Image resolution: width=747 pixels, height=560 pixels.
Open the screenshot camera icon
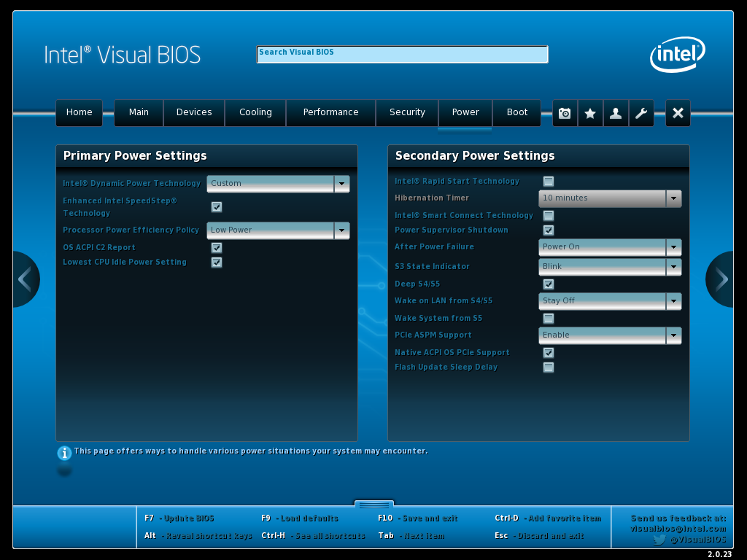pyautogui.click(x=565, y=113)
